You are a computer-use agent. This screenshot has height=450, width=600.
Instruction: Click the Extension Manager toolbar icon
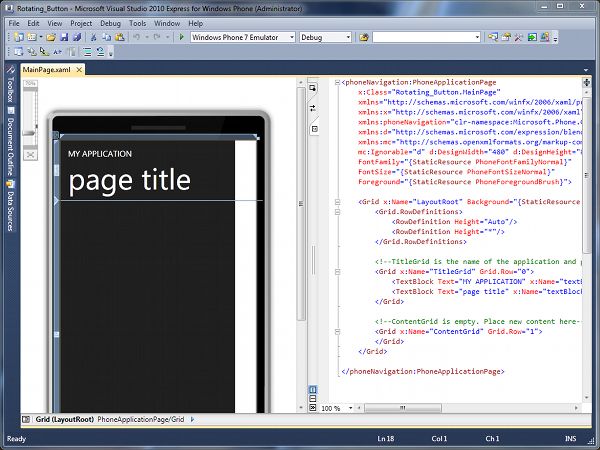tap(545, 37)
